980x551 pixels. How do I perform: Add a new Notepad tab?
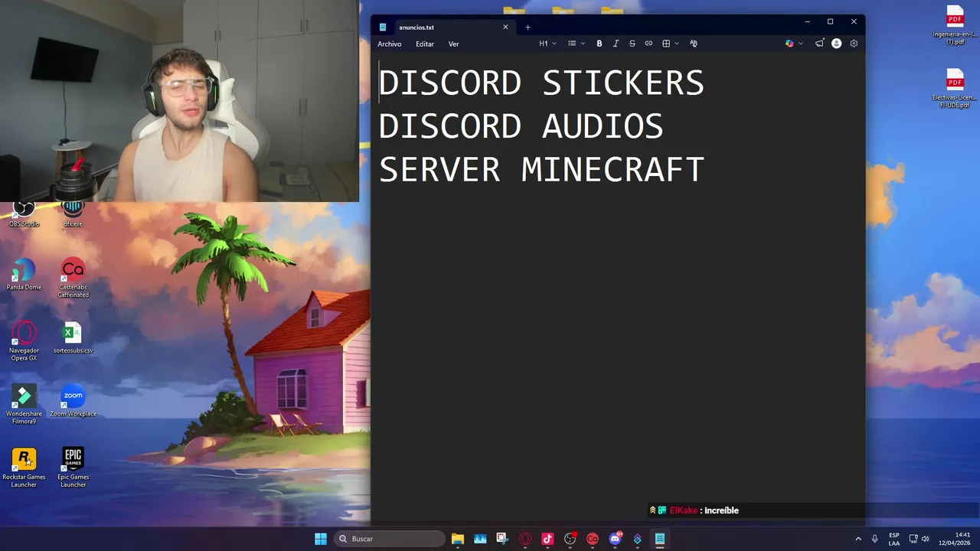pos(528,27)
